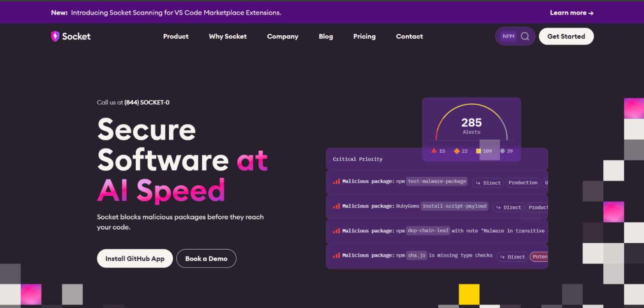Click Direct tag on test-malware-package row
Viewport: 644px width, 308px height.
[x=488, y=183]
